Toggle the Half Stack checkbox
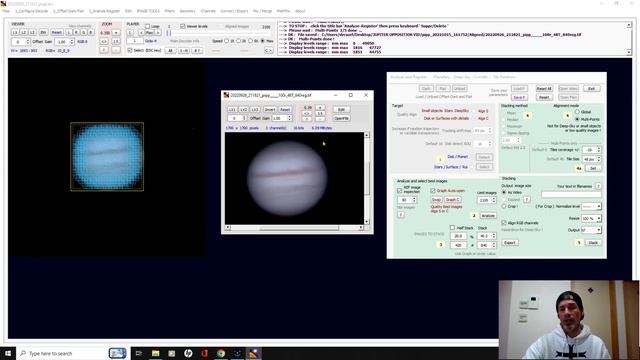640x360 pixels. coord(452,228)
